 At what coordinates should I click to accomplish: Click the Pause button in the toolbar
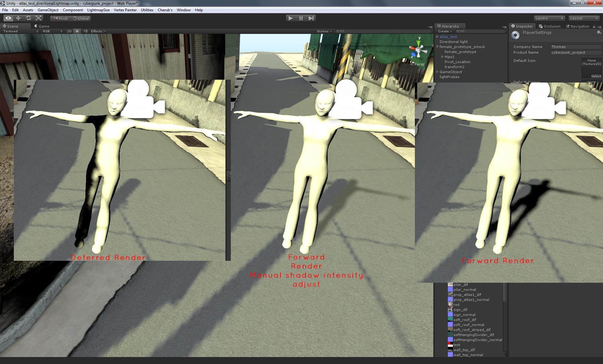[x=301, y=18]
